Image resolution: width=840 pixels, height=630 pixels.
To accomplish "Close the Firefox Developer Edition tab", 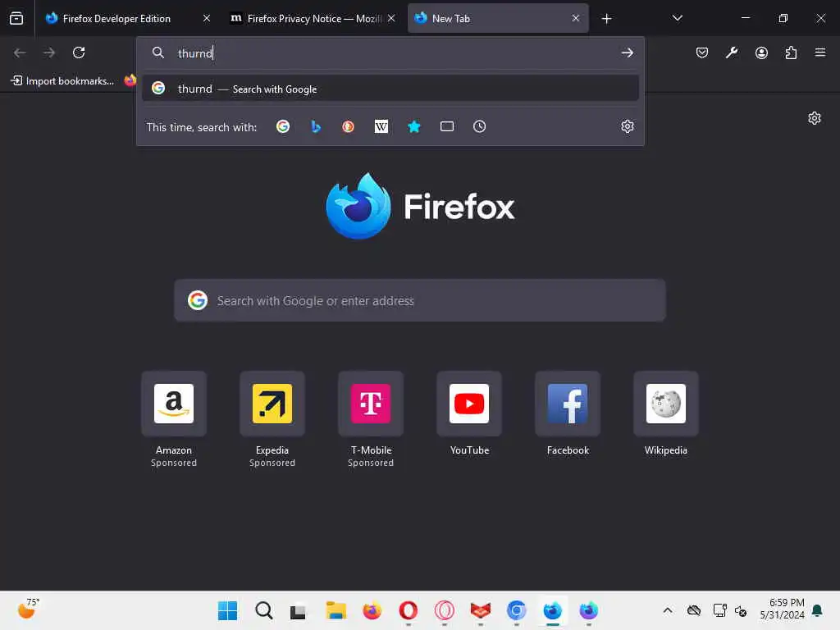I will (x=206, y=18).
